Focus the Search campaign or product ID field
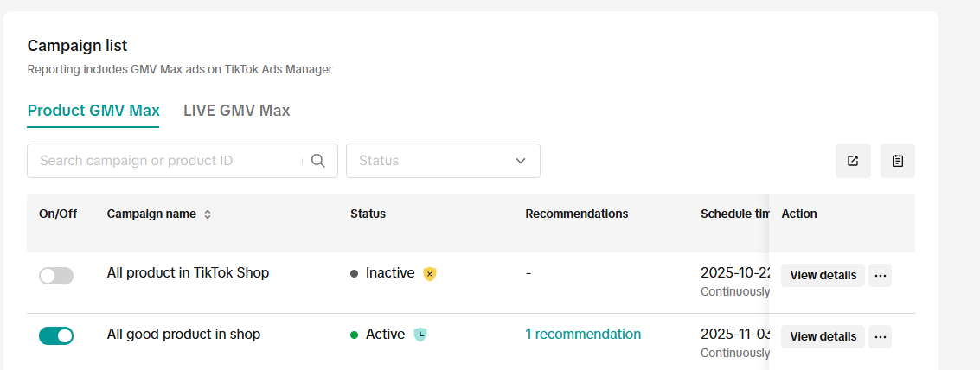Viewport: 980px width, 370px height. click(169, 161)
